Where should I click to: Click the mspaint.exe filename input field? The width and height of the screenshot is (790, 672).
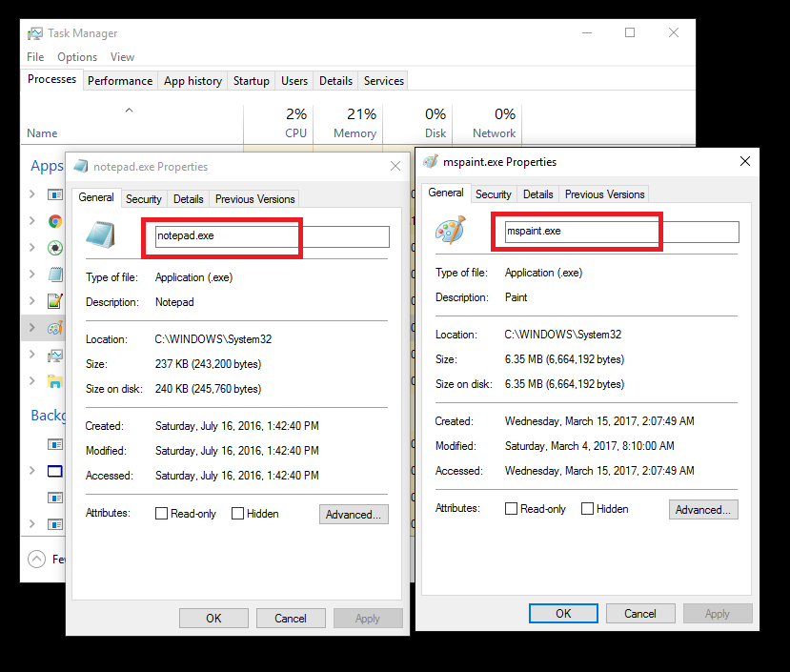[621, 232]
